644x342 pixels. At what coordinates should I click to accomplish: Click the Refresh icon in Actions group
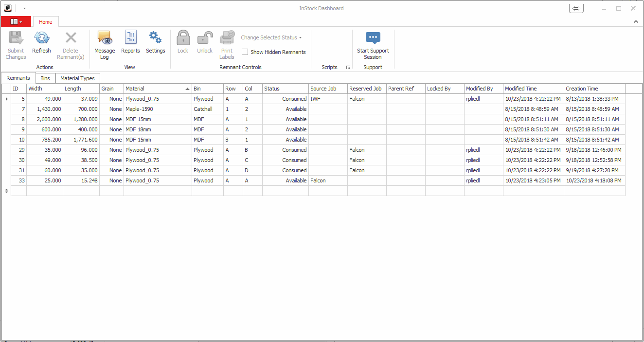coord(41,38)
